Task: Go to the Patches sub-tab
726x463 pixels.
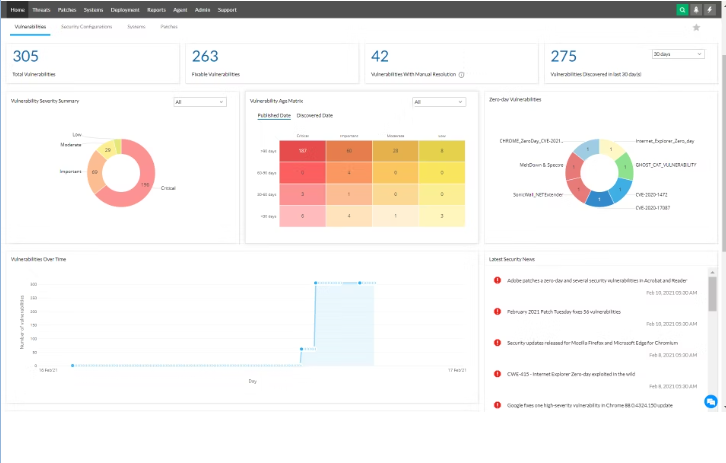Action: 169,27
